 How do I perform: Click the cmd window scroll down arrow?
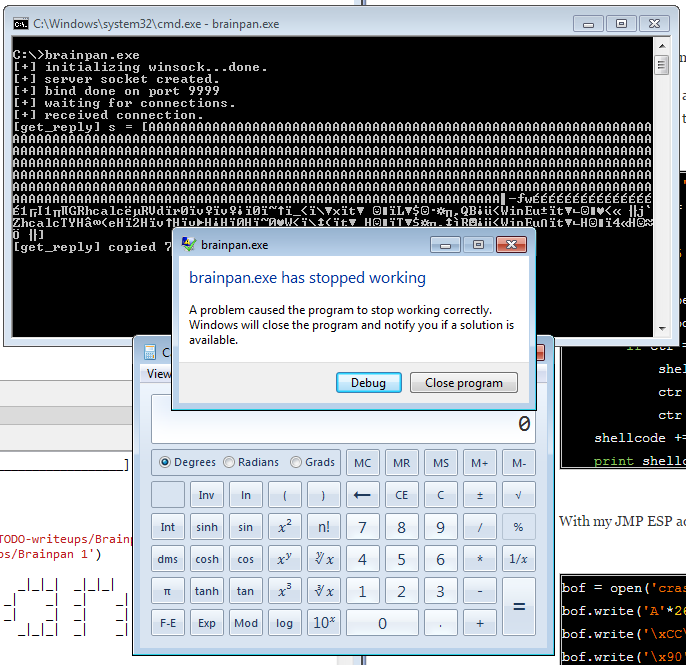pyautogui.click(x=662, y=329)
